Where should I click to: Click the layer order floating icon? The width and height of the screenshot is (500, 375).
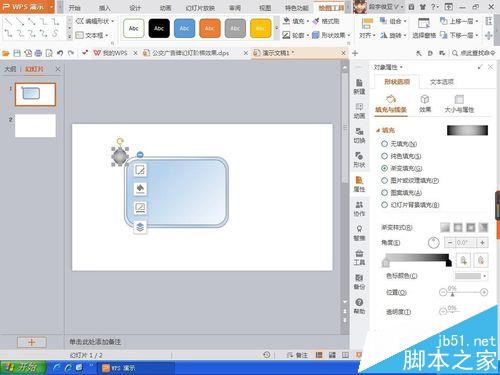(140, 227)
